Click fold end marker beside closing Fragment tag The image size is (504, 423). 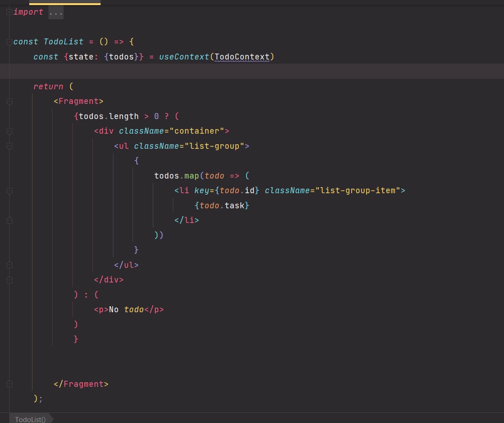pyautogui.click(x=9, y=384)
